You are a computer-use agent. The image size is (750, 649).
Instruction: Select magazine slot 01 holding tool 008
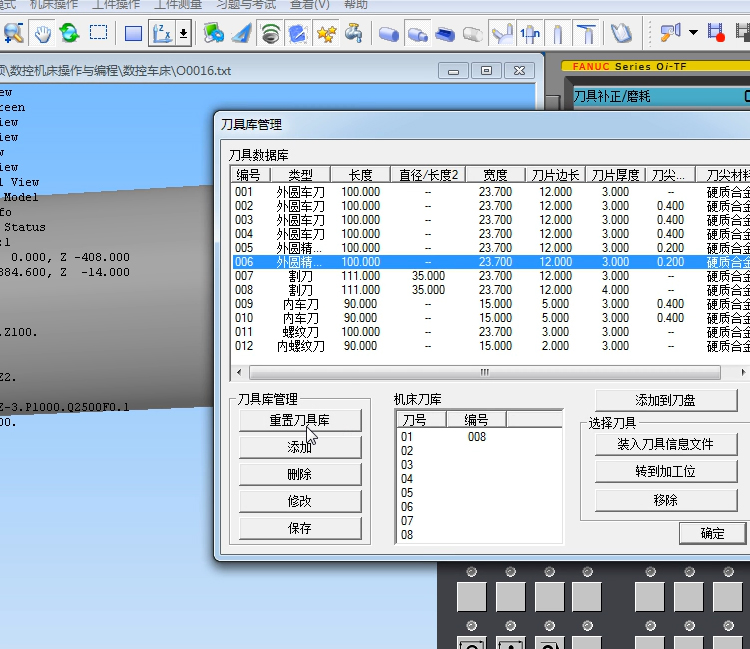(480, 437)
